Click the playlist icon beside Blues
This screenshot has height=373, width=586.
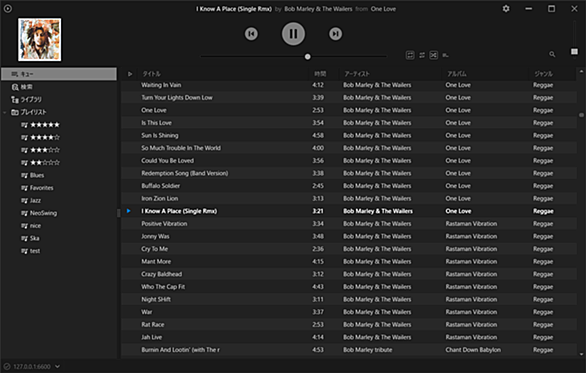[x=24, y=175]
